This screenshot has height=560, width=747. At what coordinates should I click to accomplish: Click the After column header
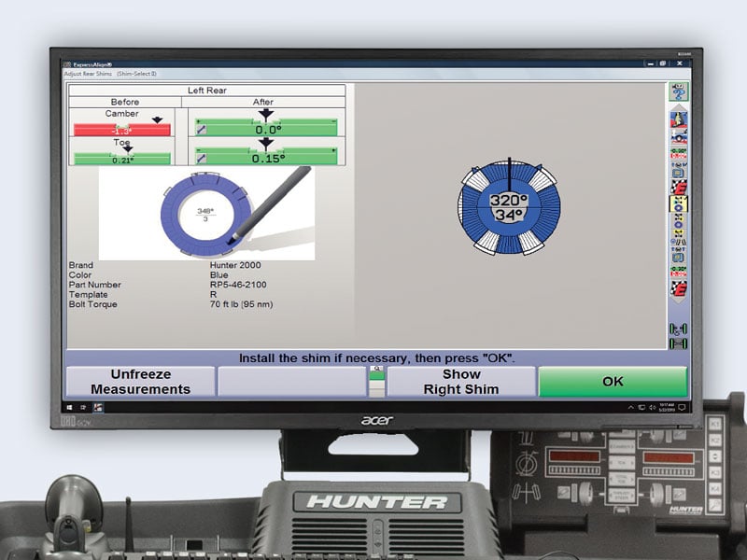point(263,102)
